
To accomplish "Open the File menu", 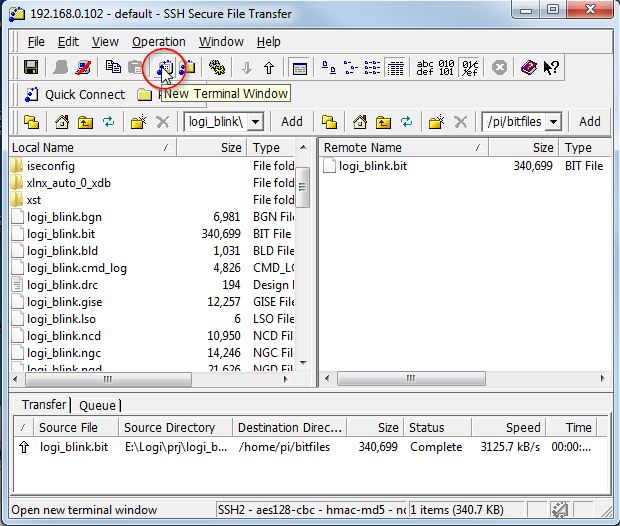I will point(36,42).
